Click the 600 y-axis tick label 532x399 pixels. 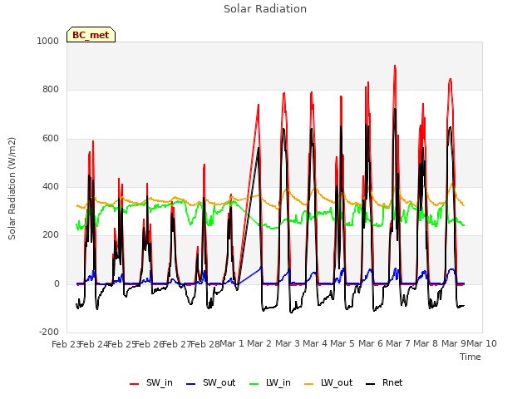click(51, 139)
